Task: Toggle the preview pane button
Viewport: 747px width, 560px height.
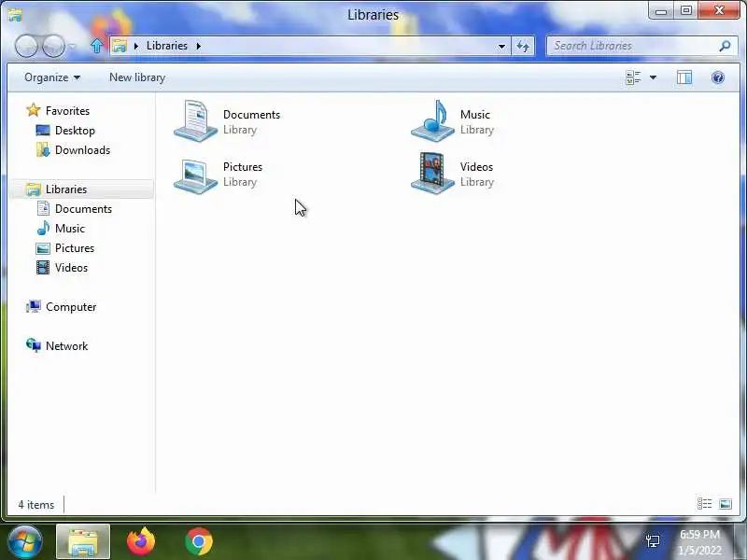Action: click(x=684, y=77)
